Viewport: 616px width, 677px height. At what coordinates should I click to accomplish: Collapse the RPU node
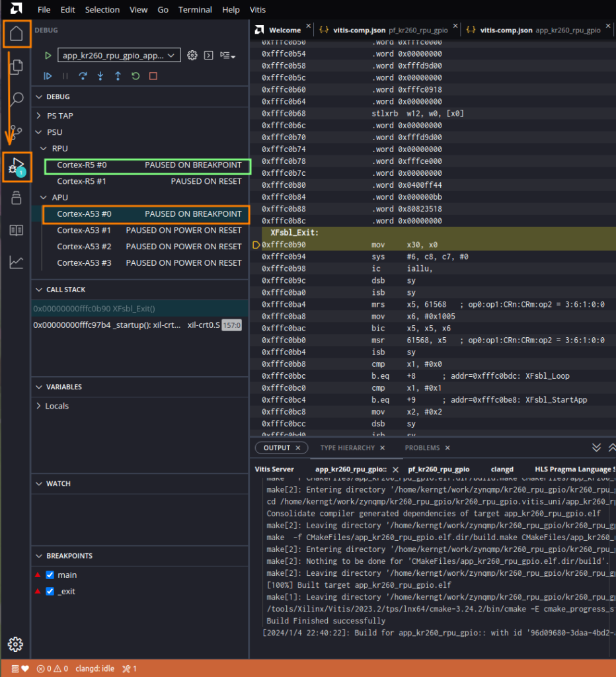pos(44,149)
